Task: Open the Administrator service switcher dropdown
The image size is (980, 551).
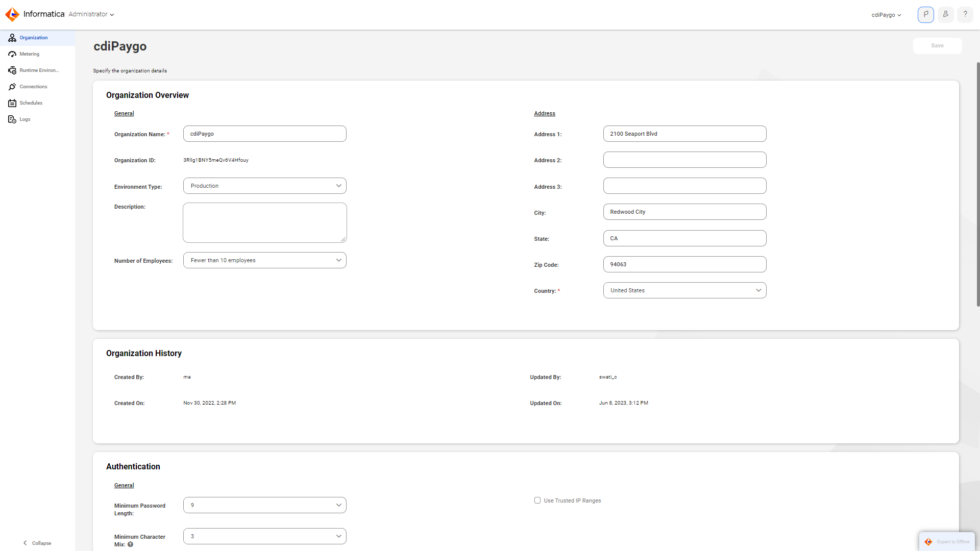Action: pyautogui.click(x=91, y=14)
